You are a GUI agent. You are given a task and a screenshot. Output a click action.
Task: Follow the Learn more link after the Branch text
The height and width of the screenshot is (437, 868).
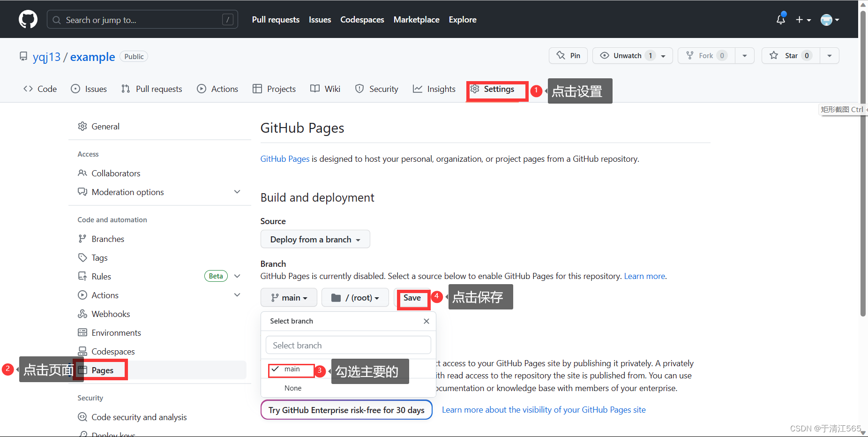coord(644,276)
